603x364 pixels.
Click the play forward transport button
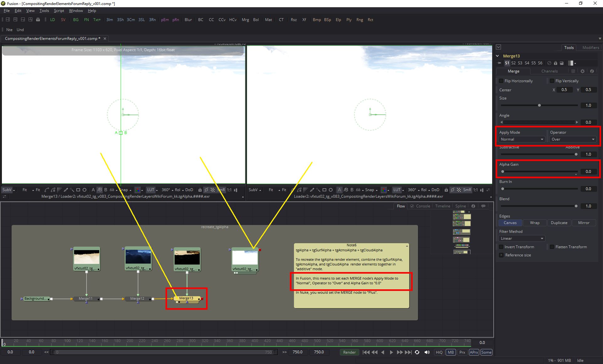tap(391, 352)
